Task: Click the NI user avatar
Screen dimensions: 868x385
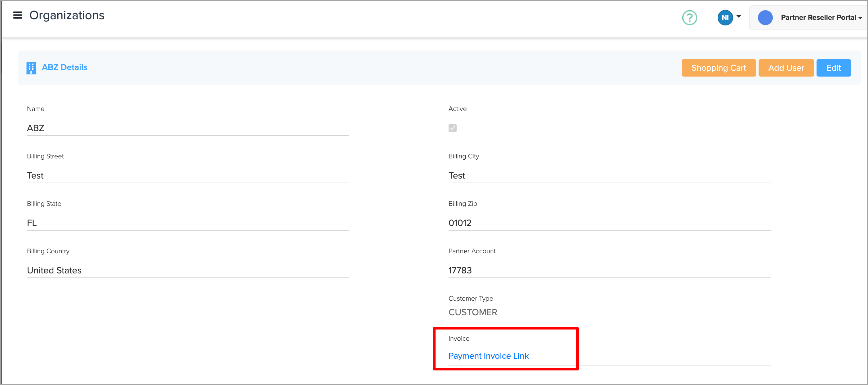Action: 725,18
